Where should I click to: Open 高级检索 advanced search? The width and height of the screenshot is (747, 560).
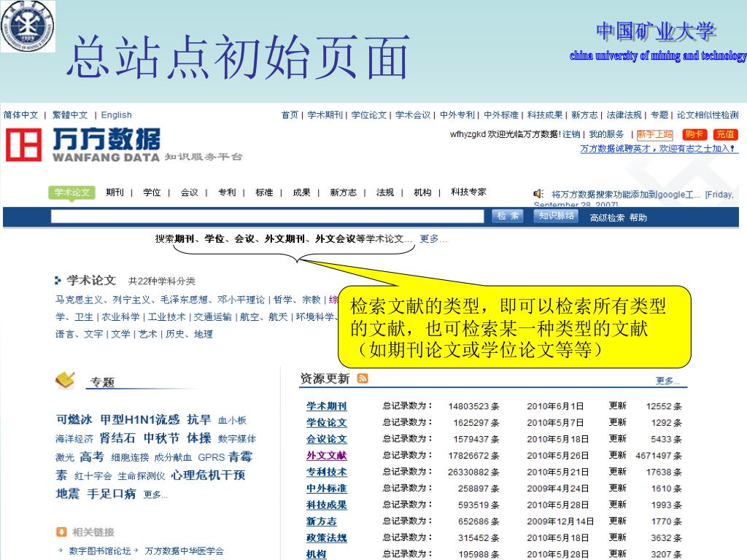tap(607, 217)
